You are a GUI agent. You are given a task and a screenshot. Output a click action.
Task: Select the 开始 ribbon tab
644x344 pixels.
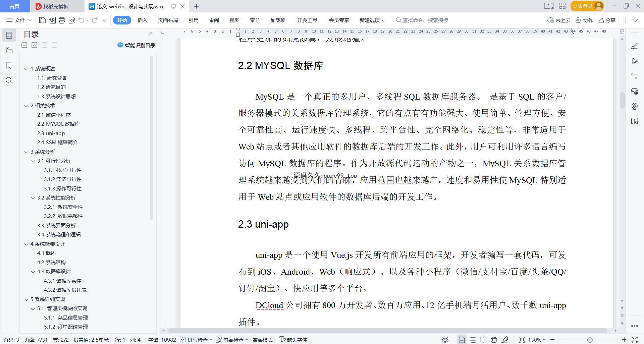122,20
